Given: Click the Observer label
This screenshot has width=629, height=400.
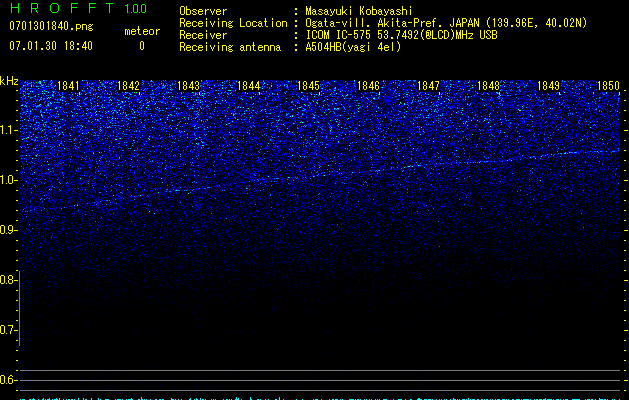Looking at the screenshot, I should click(x=203, y=11).
